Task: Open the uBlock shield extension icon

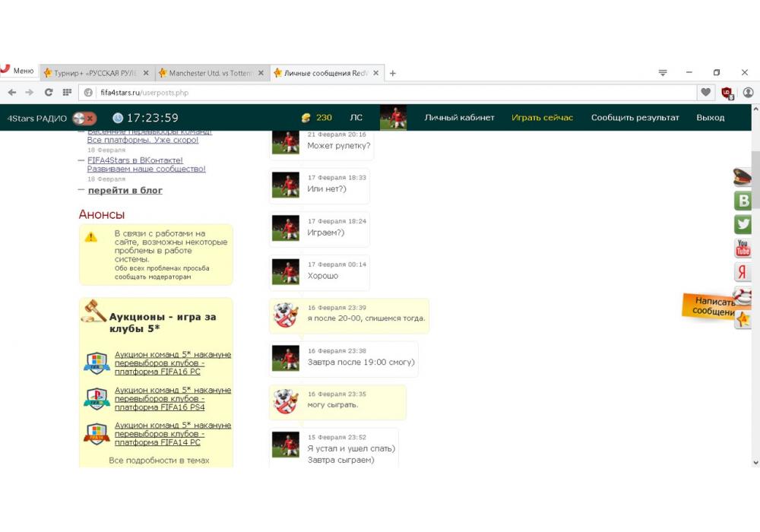Action: [x=727, y=93]
